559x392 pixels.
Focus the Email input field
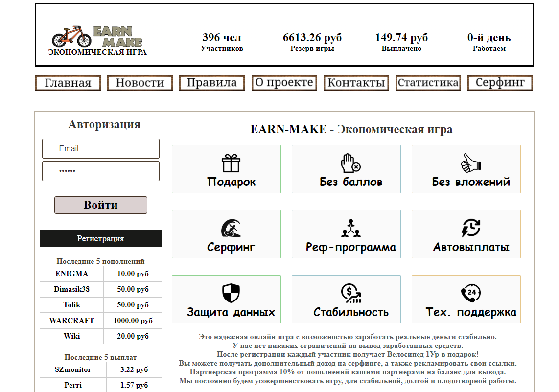101,149
